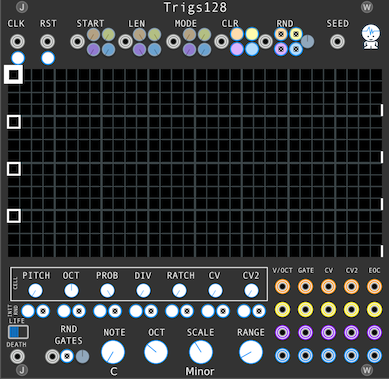This screenshot has width=389, height=379.
Task: Click the PITCH cell knob
Action: [35, 291]
